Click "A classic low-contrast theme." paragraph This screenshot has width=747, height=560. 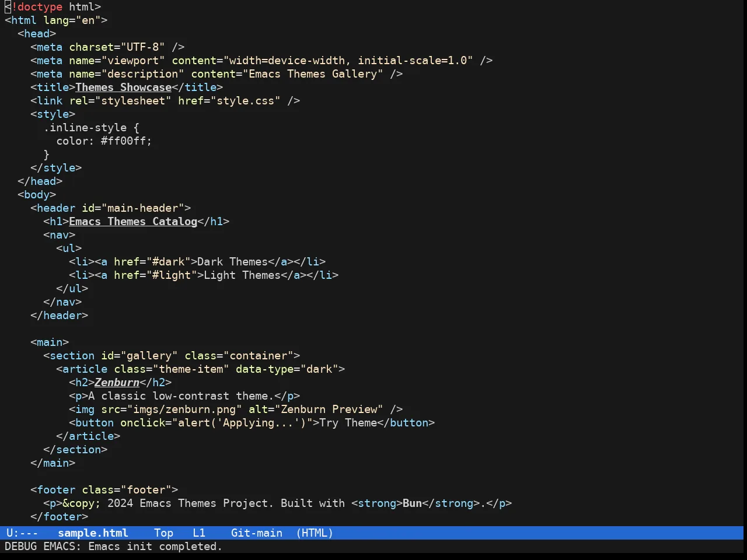181,395
